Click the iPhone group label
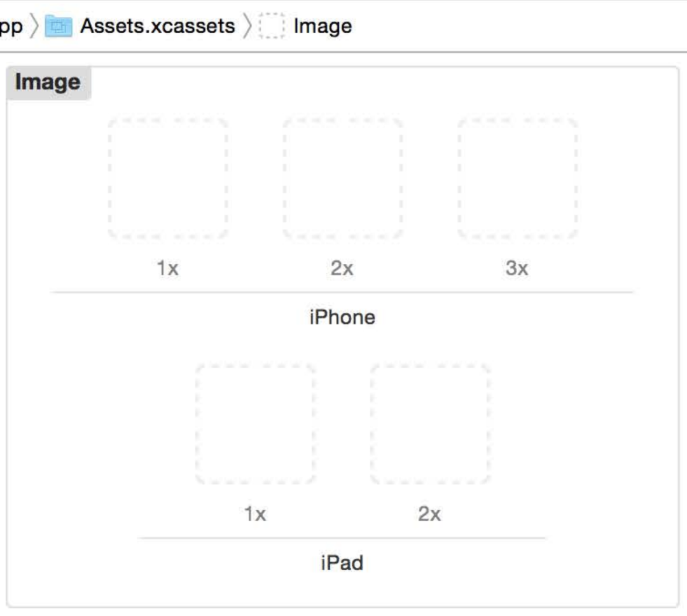The width and height of the screenshot is (687, 616). (x=342, y=317)
